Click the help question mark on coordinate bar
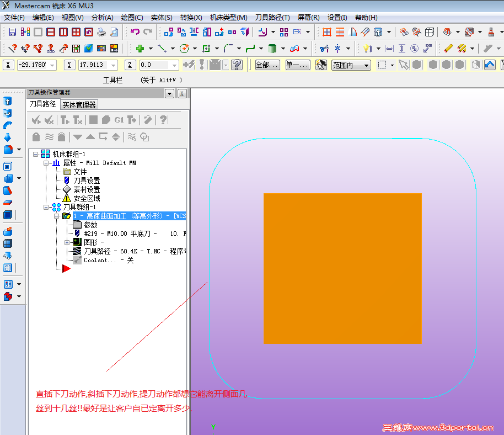Image resolution: width=504 pixels, height=435 pixels. (237, 65)
